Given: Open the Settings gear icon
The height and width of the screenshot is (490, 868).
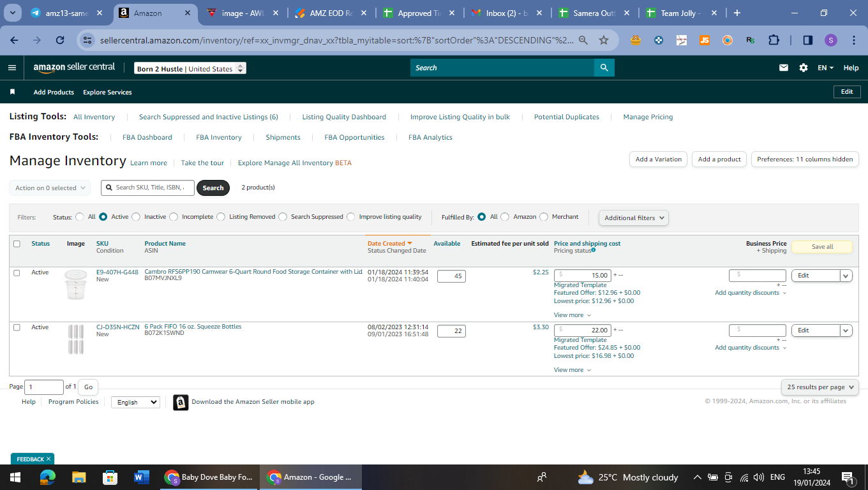Looking at the screenshot, I should pos(804,68).
